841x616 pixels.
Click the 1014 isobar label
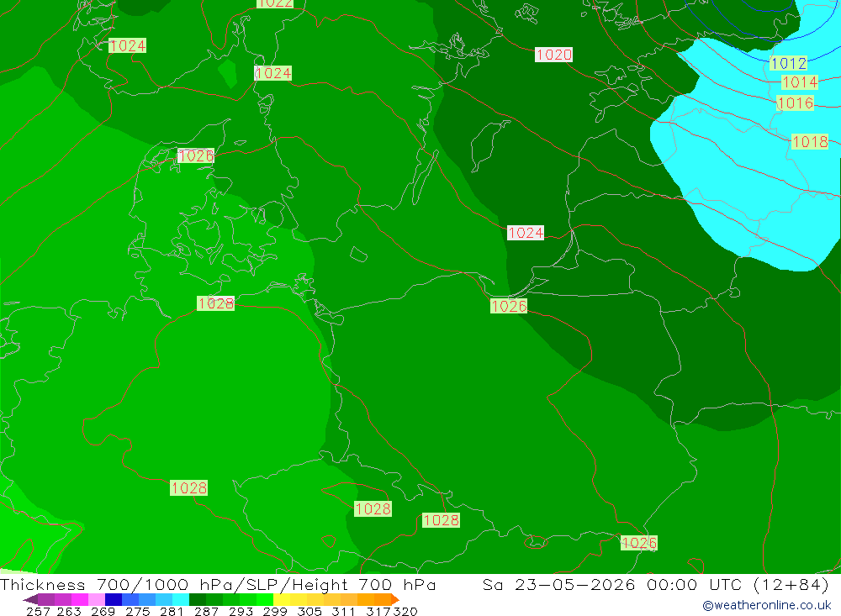(800, 82)
